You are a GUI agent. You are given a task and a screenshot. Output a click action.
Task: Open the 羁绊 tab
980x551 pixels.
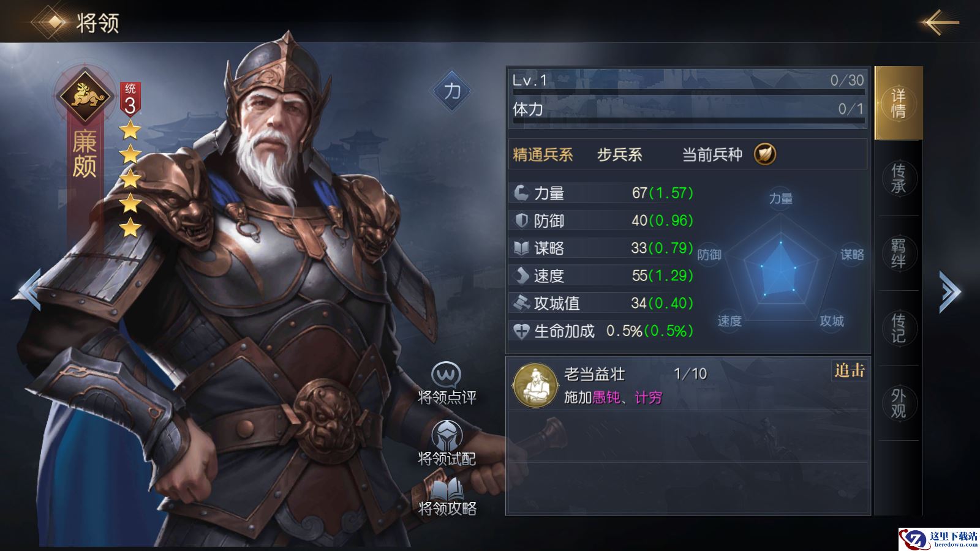(898, 253)
